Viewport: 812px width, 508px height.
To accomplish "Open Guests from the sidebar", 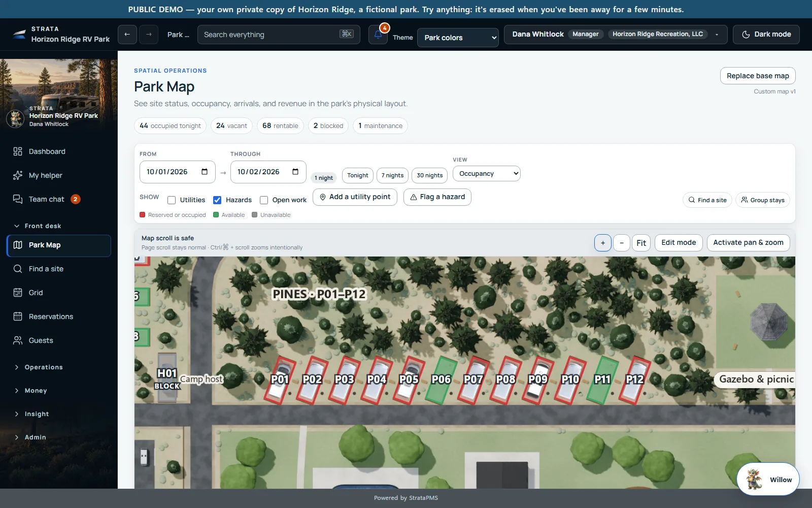I will coord(59,340).
